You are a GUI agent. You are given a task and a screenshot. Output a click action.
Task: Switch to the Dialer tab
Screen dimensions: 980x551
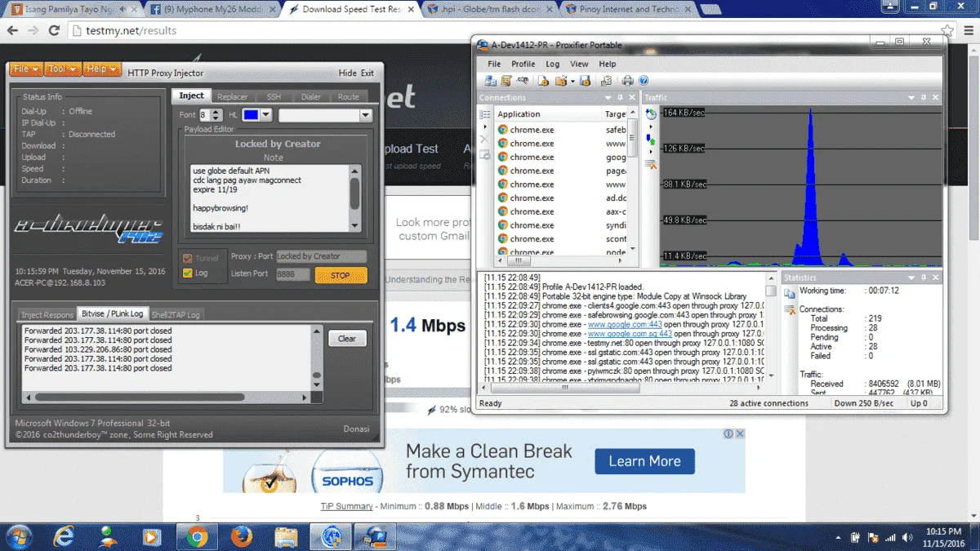click(x=311, y=96)
